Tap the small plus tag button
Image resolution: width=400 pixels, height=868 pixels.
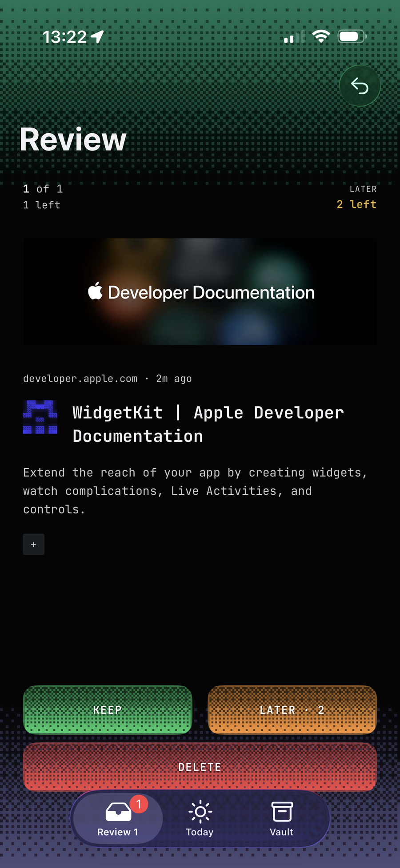pos(34,544)
